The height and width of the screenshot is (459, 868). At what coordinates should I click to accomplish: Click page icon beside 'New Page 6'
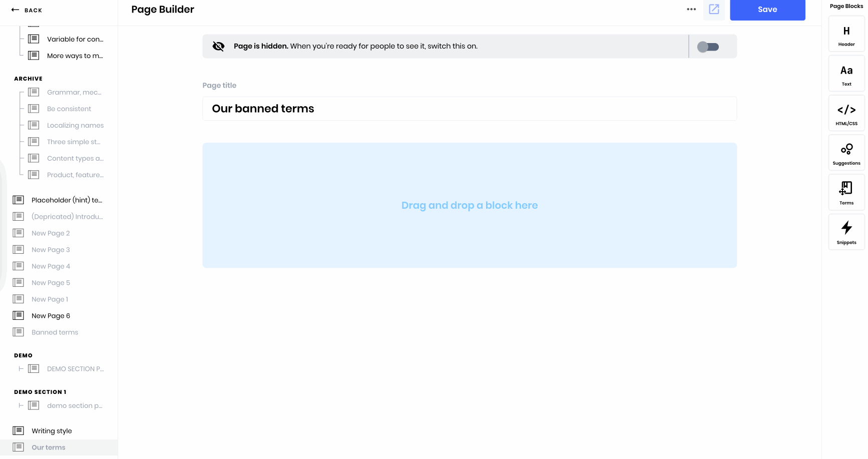pos(18,315)
